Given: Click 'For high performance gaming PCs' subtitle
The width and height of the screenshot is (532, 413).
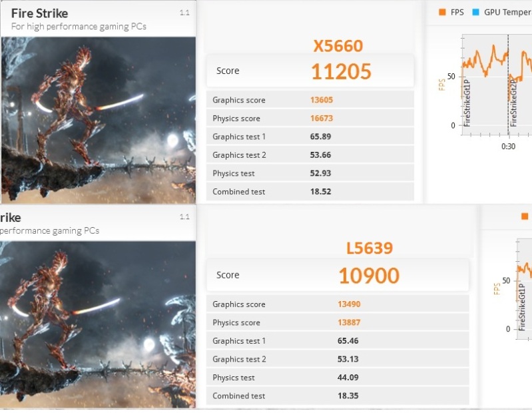Looking at the screenshot, I should [79, 27].
